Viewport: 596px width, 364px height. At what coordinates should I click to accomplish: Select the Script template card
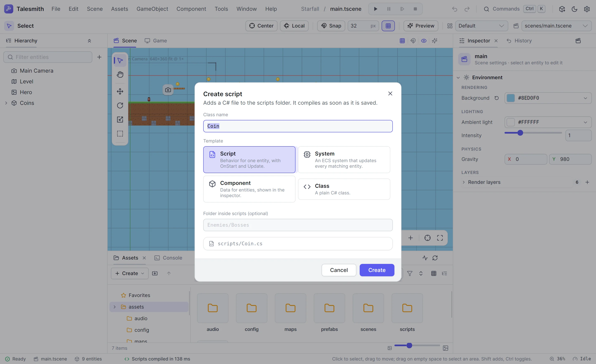(x=249, y=159)
